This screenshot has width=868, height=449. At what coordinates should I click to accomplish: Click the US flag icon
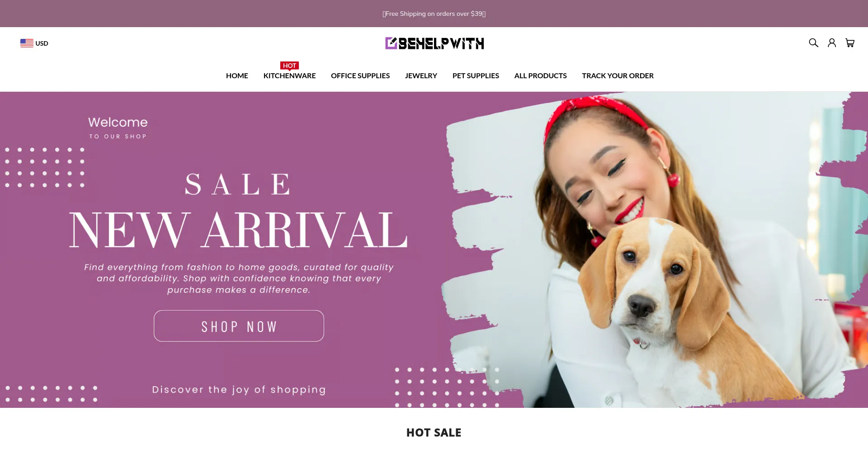[27, 43]
